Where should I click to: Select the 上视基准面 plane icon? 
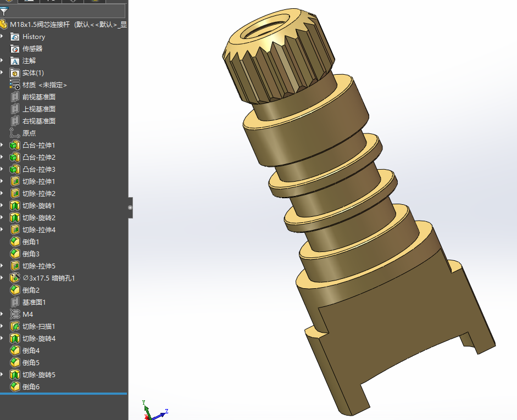(15, 109)
